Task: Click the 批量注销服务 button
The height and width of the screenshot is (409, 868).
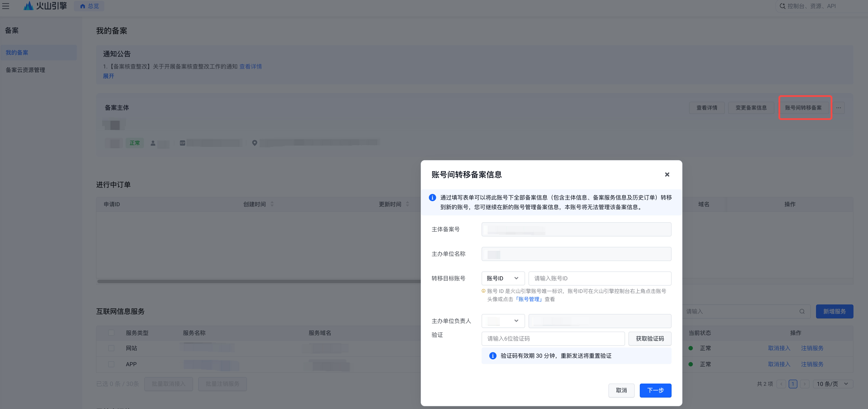Action: (x=222, y=384)
